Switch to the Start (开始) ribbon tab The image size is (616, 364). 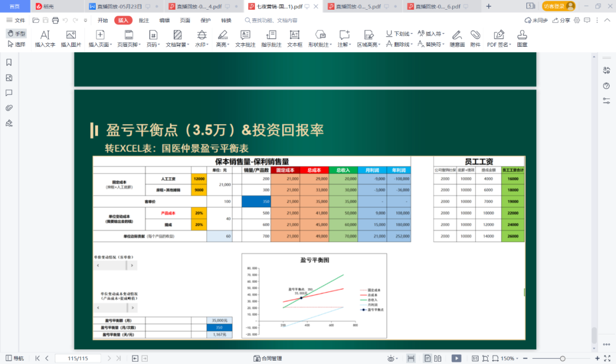click(103, 20)
